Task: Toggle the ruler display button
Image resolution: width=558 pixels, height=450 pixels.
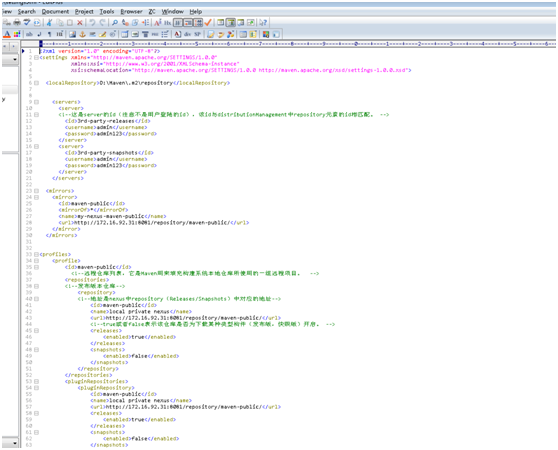Action: [x=198, y=22]
